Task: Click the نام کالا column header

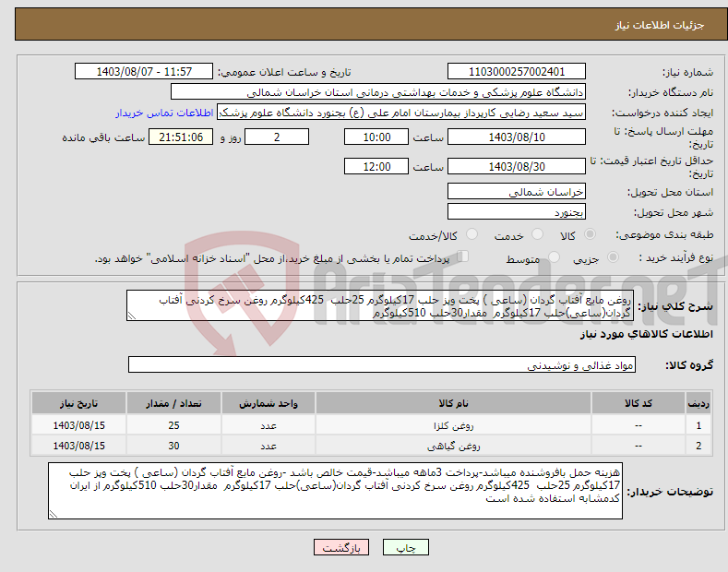Action: click(x=453, y=403)
